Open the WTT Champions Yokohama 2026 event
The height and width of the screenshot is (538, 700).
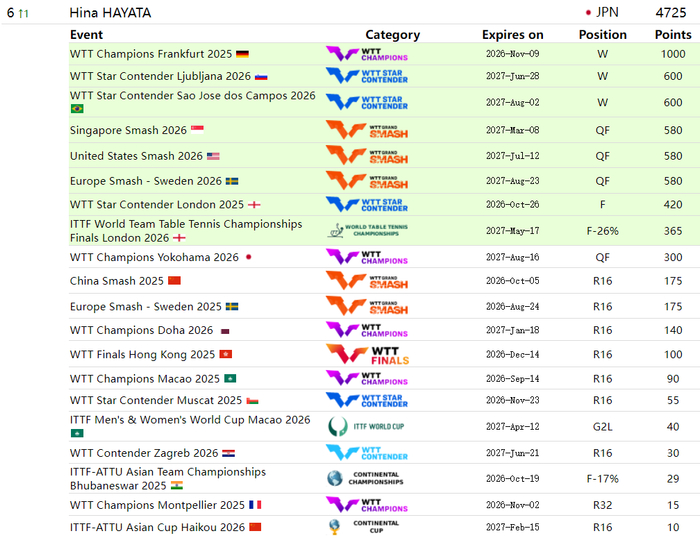point(154,257)
